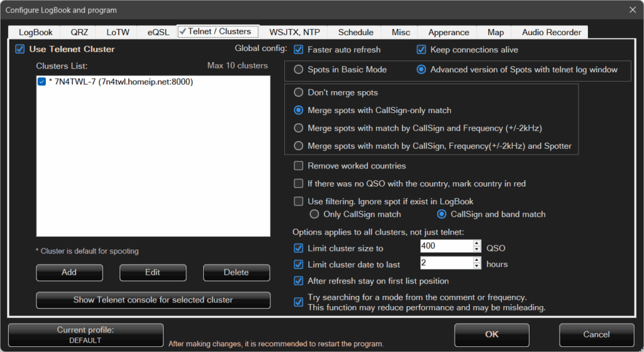Screen dimensions: 644x352
Task: Select Only CallSign match filter
Action: (314, 214)
